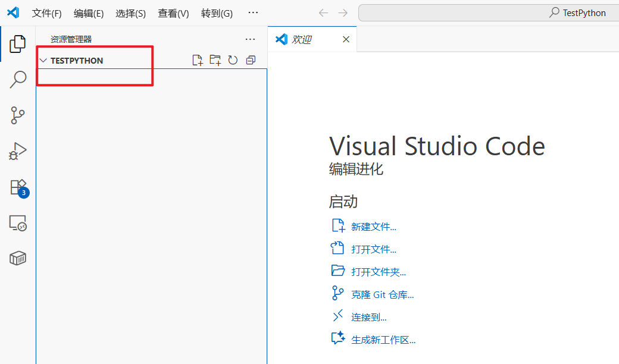This screenshot has width=619, height=364.
Task: Collapse all folders in Explorer
Action: pyautogui.click(x=251, y=60)
